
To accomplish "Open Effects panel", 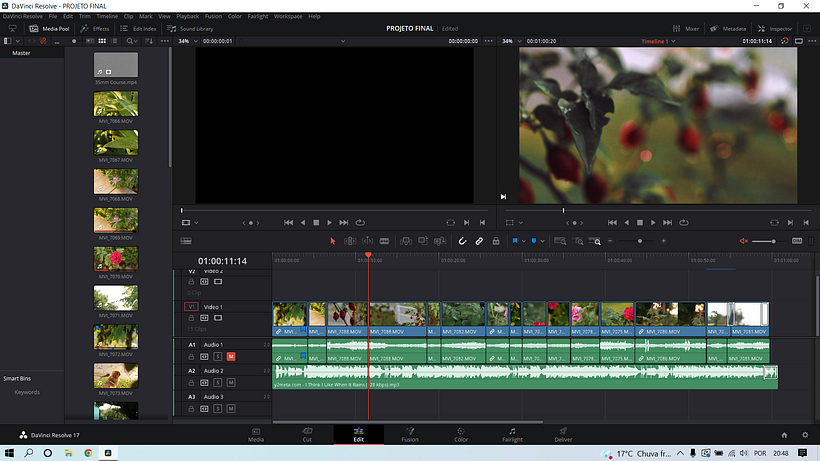I will [x=95, y=29].
